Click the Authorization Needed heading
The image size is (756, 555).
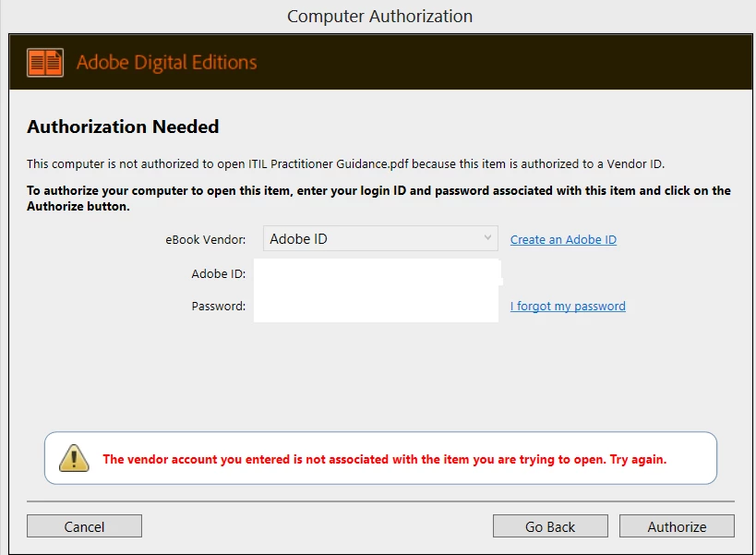(123, 127)
